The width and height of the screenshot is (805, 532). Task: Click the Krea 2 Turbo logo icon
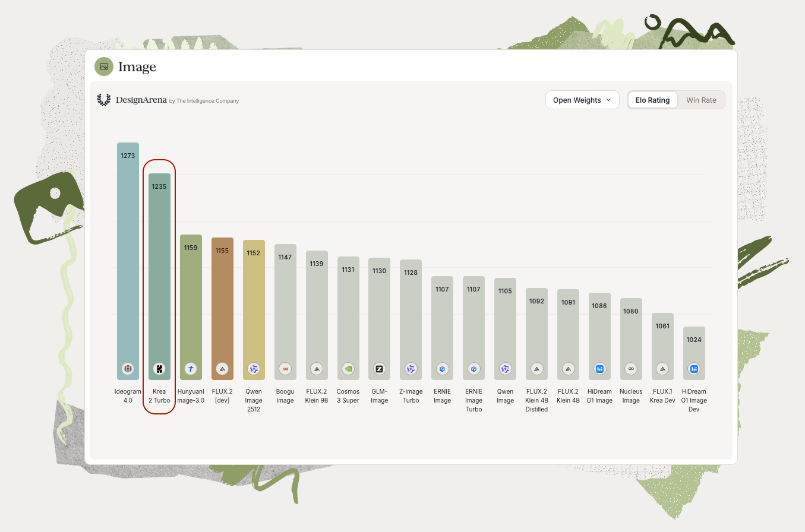coord(159,369)
